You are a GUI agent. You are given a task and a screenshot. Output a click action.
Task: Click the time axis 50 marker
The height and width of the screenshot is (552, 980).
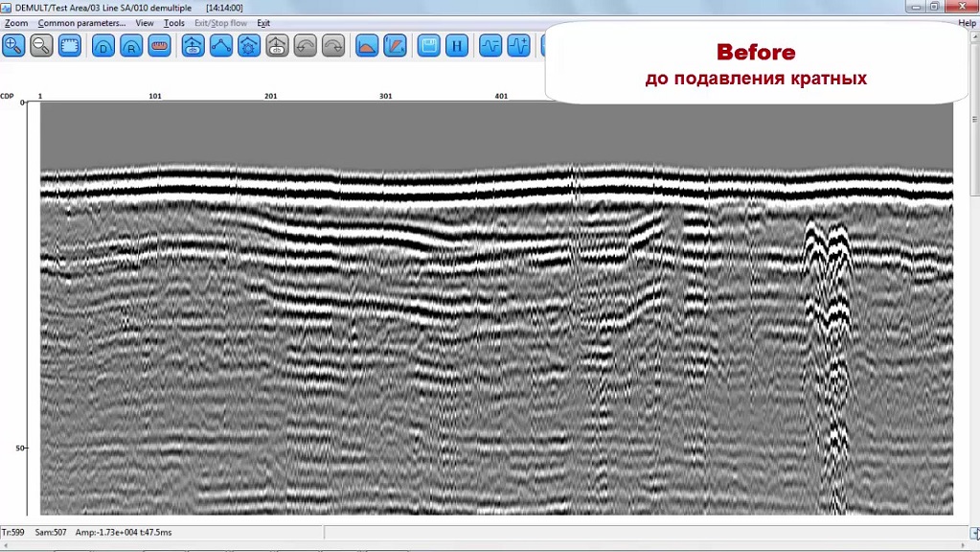pos(20,448)
